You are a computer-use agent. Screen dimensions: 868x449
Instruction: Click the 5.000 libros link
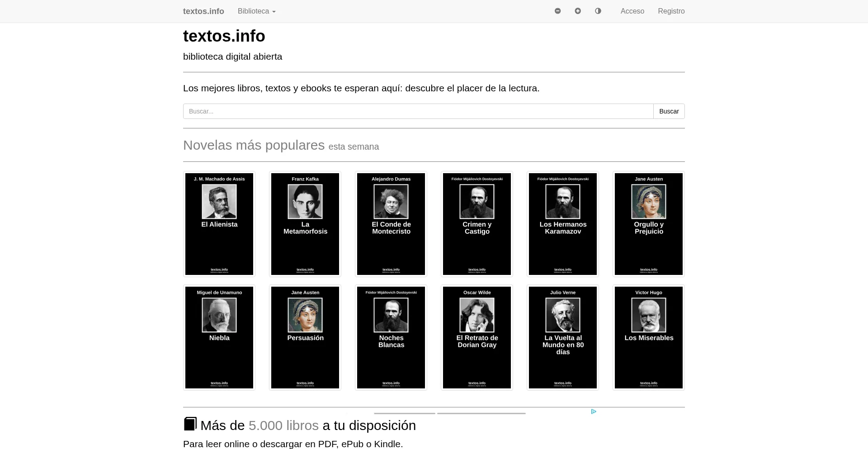click(x=284, y=425)
